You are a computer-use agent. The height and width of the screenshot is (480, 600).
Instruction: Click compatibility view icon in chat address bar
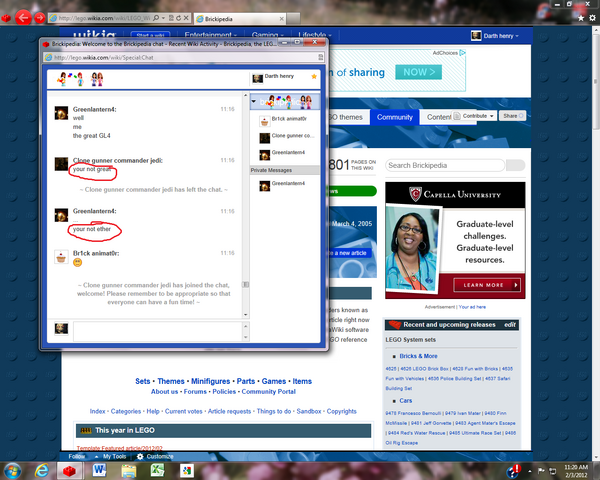pyautogui.click(x=321, y=57)
